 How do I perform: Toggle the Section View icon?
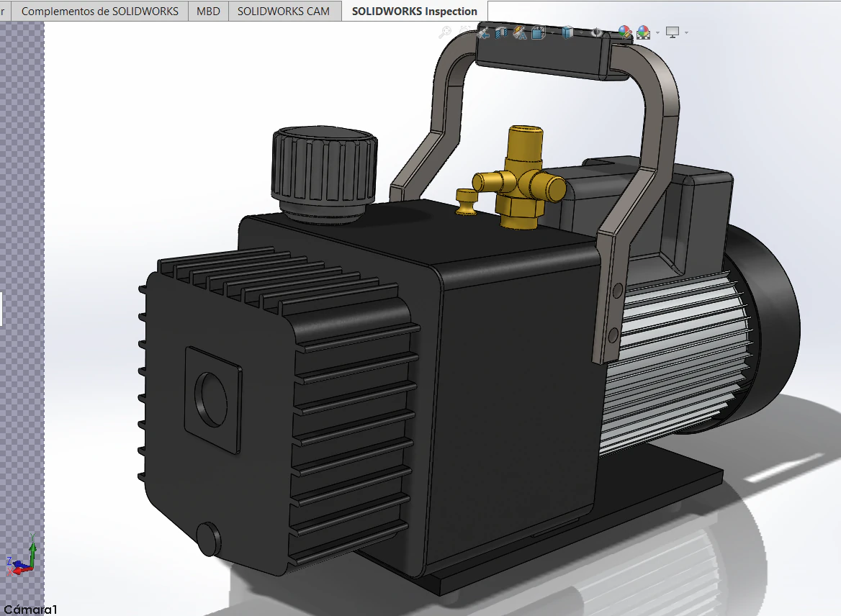tap(501, 33)
